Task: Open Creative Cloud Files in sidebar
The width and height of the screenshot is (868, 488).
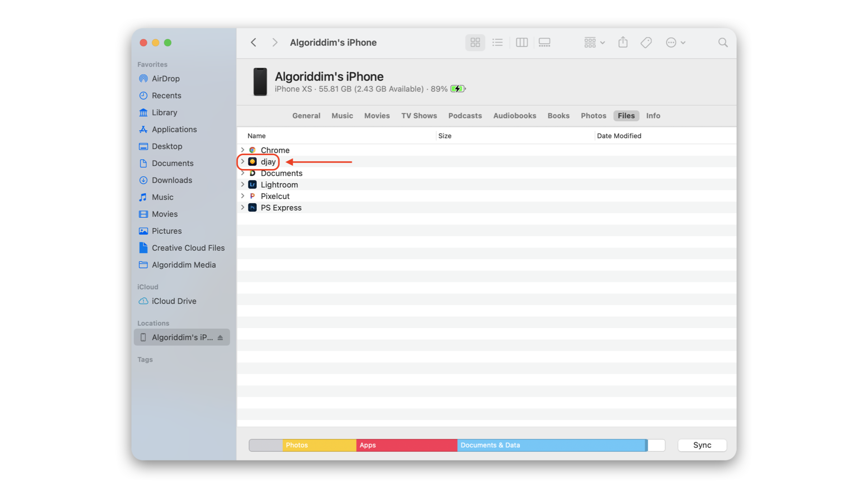Action: [188, 248]
